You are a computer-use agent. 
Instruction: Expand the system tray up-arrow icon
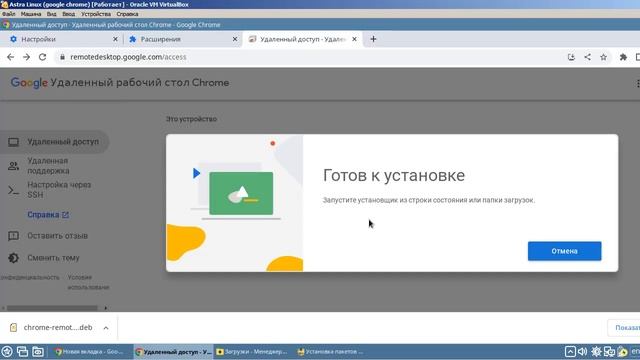point(570,351)
